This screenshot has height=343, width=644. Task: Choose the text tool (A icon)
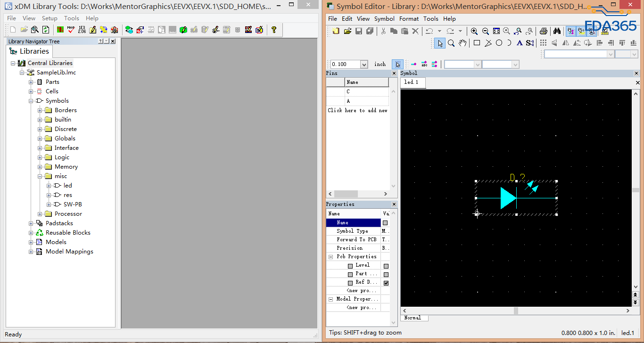point(520,43)
